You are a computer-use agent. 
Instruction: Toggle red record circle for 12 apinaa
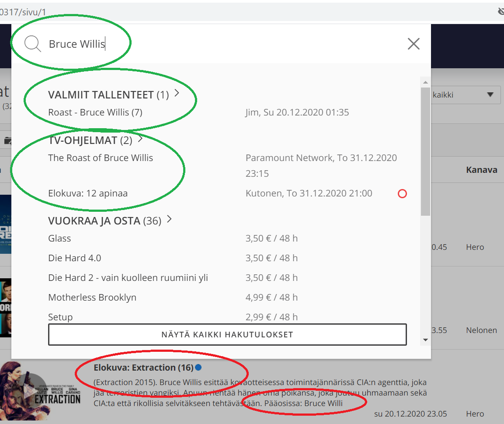click(403, 194)
